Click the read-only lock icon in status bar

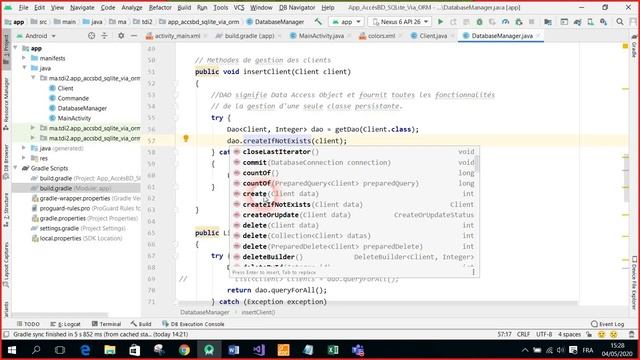click(x=589, y=334)
